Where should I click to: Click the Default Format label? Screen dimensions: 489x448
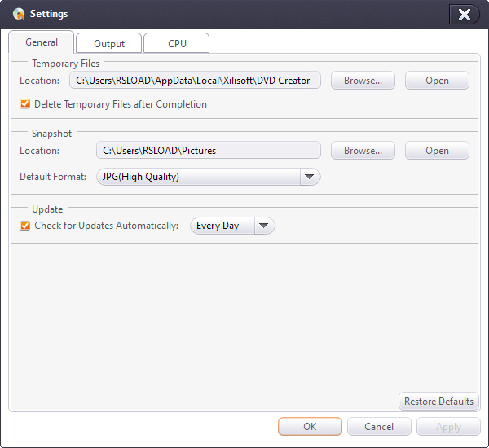(53, 177)
